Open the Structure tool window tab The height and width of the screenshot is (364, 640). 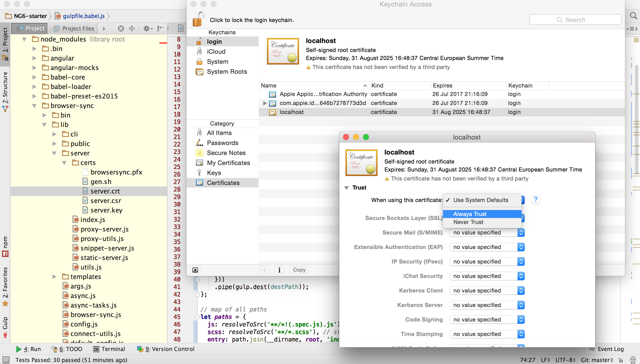coord(5,92)
